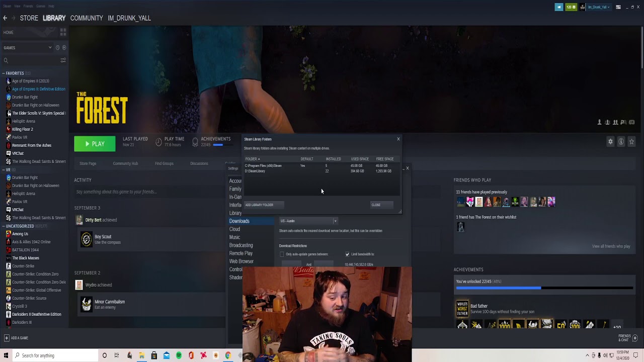Image resolution: width=644 pixels, height=362 pixels.
Task: Play The Forest
Action: 95,144
